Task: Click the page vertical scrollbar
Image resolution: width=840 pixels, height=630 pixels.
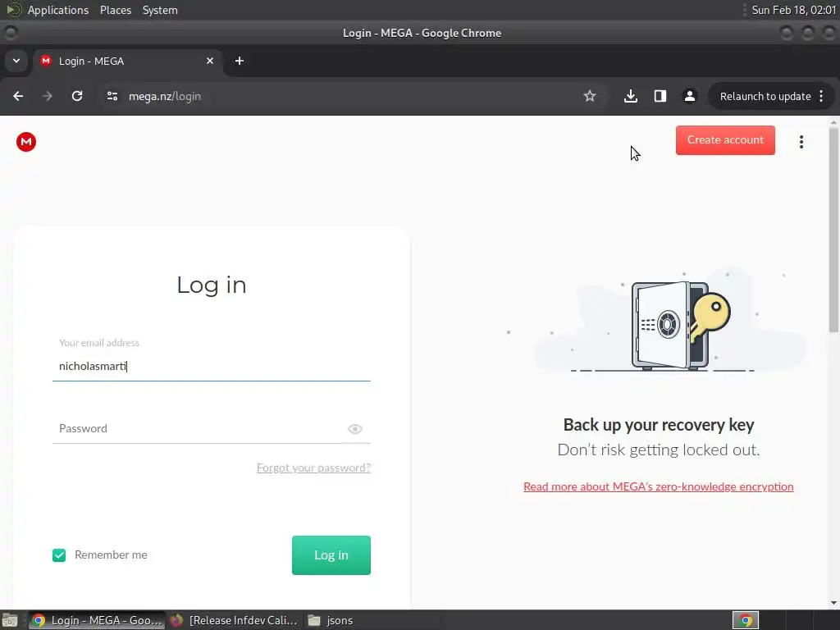Action: 833,231
